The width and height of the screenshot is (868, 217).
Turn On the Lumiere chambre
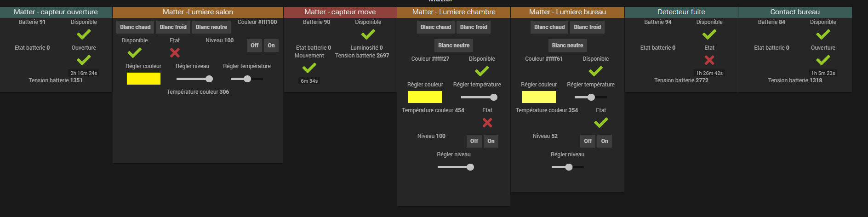[491, 141]
